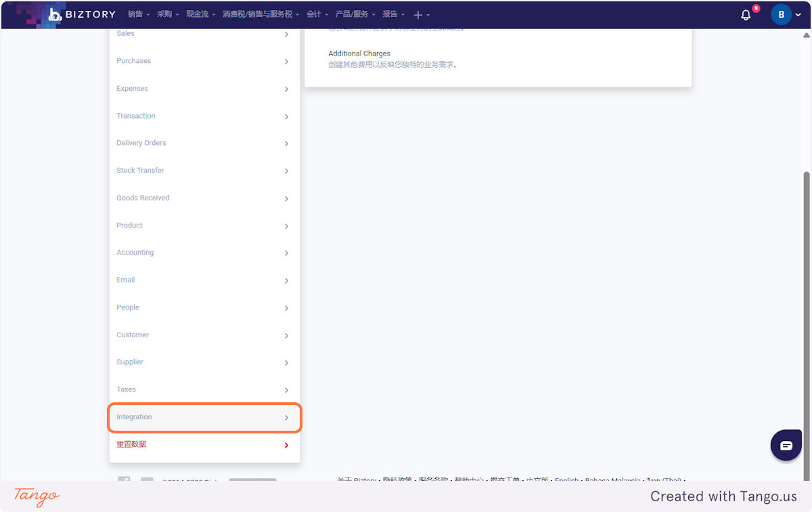The image size is (812, 512).
Task: Expand the Email settings chevron
Action: (286, 280)
